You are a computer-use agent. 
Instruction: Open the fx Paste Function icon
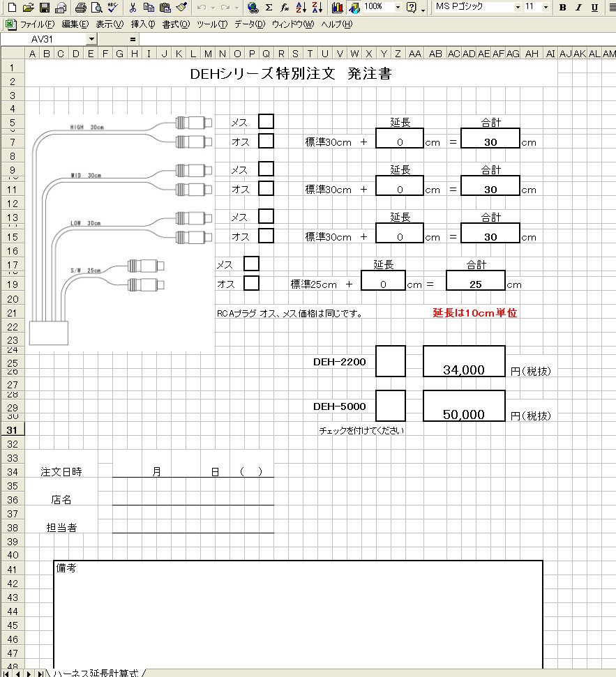click(285, 7)
